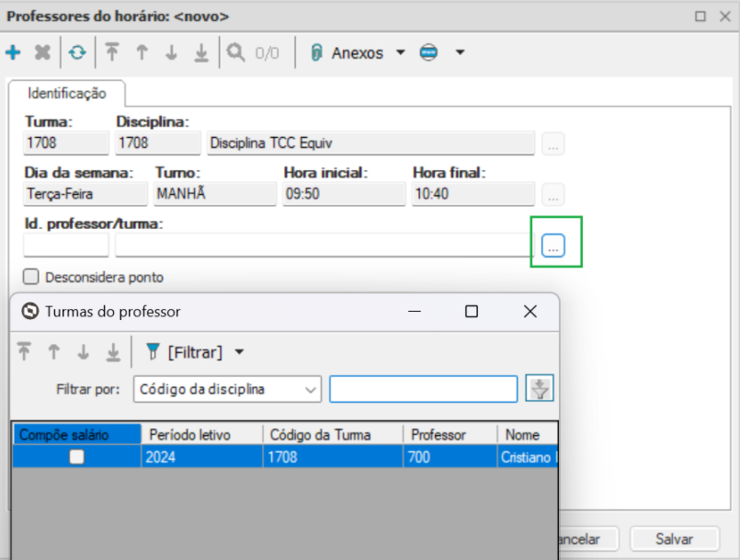Open lookup button beside Hora final
This screenshot has width=740, height=560.
pyautogui.click(x=553, y=195)
